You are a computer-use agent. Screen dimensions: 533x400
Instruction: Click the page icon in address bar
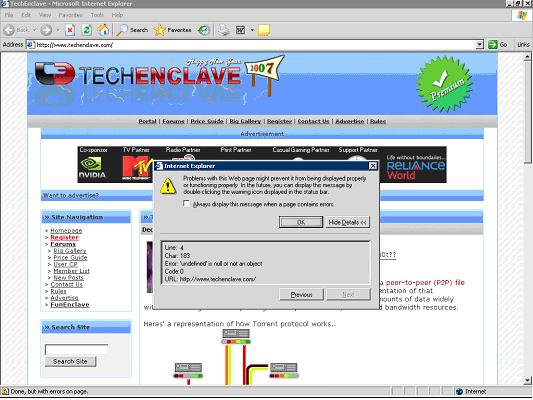(x=31, y=45)
